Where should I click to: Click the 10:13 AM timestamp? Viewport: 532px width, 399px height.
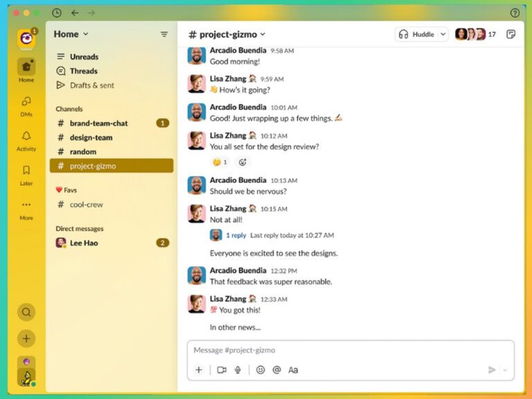click(x=284, y=181)
